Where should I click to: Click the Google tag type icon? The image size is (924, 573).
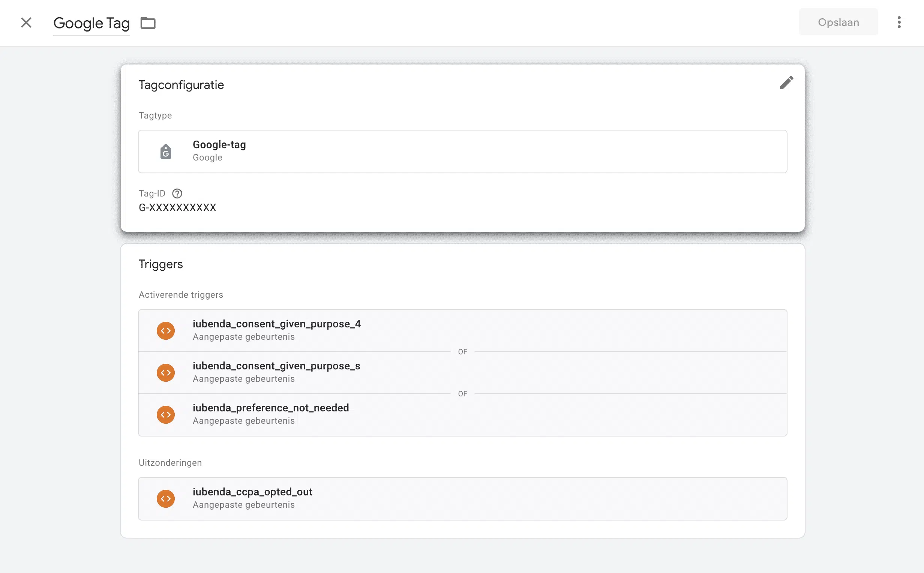pyautogui.click(x=165, y=151)
